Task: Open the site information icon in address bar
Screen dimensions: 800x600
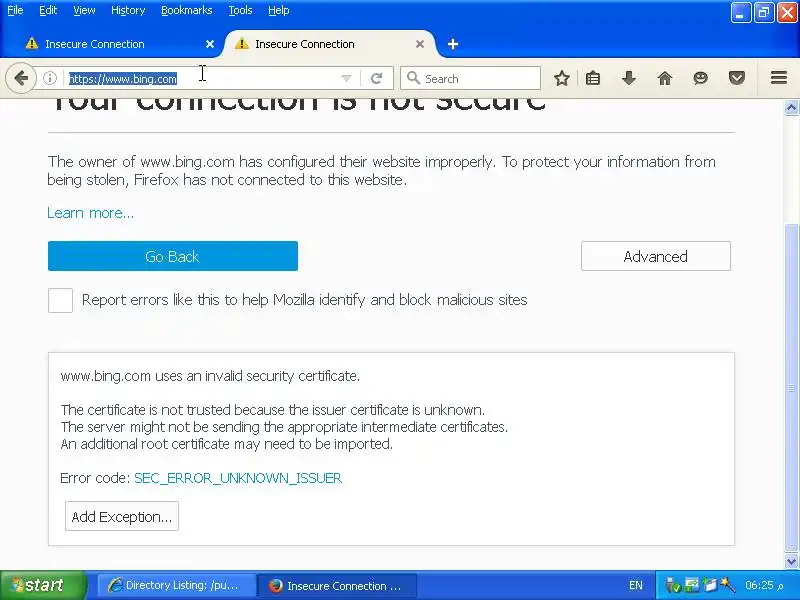Action: click(x=49, y=78)
